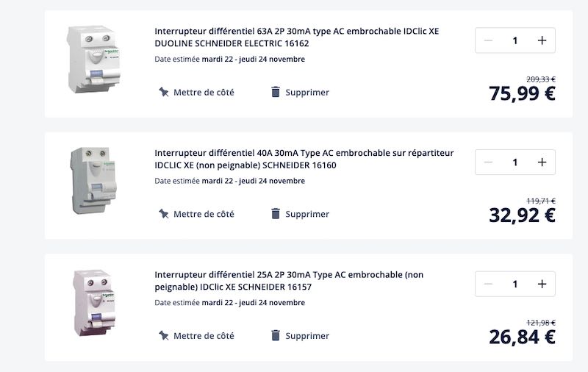Open the 25A IDClic XE 16157 product title
The height and width of the screenshot is (372, 588).
pos(289,281)
